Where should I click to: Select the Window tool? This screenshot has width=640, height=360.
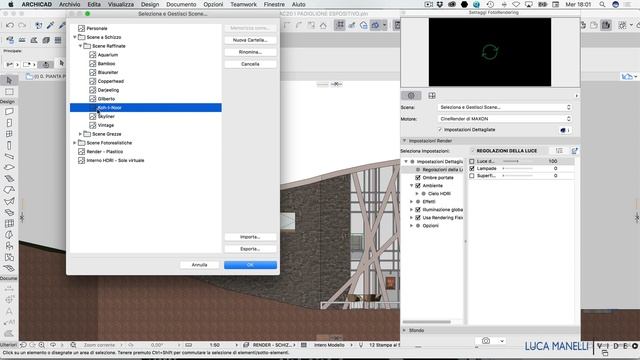tap(9, 134)
